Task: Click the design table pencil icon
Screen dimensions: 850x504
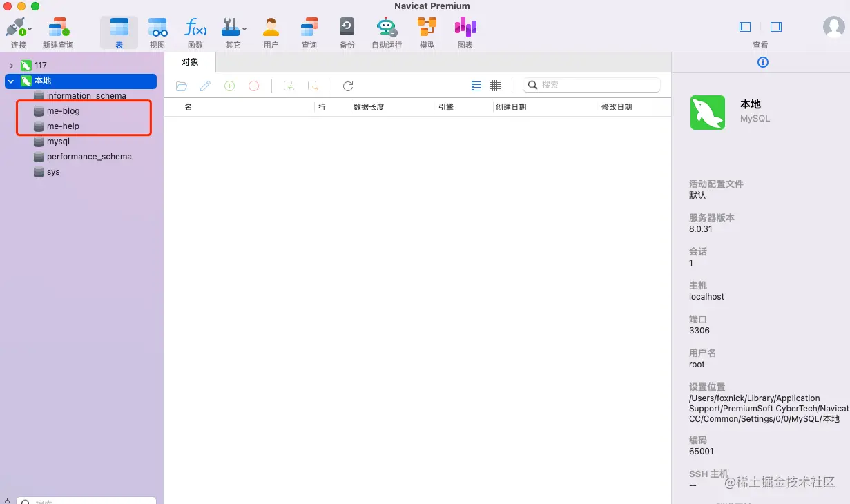Action: (205, 86)
